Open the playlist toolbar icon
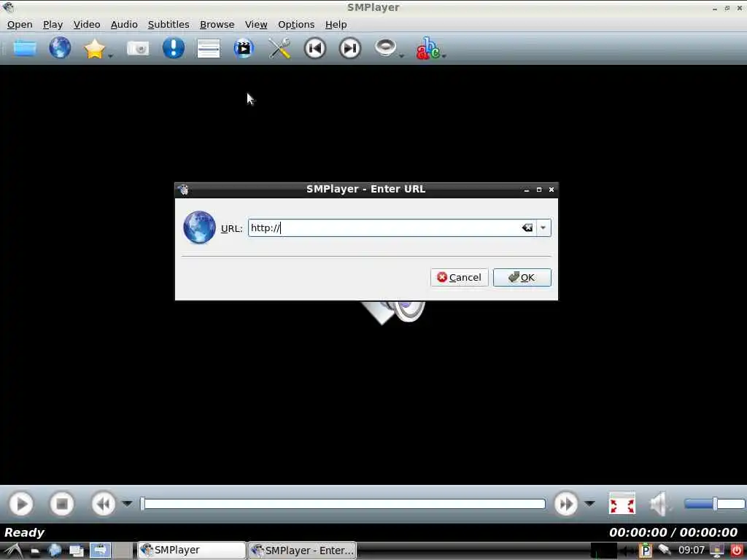The image size is (747, 560). point(209,49)
